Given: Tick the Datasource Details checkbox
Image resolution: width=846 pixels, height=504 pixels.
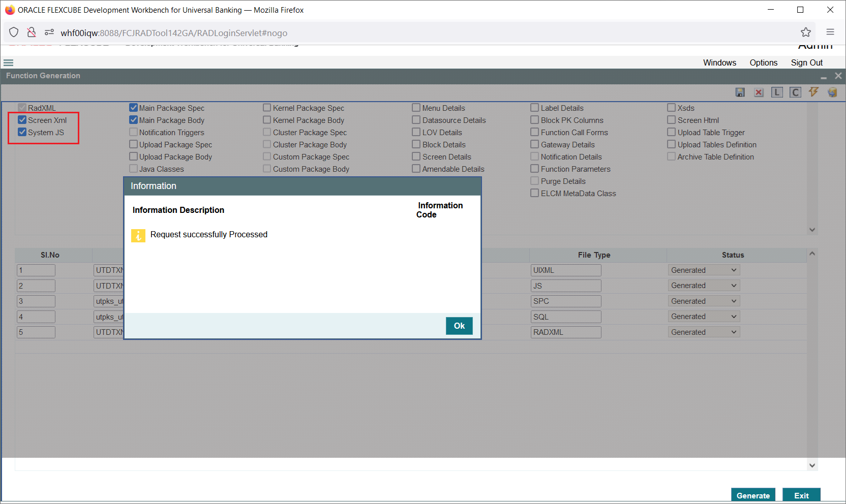Looking at the screenshot, I should click(x=416, y=120).
